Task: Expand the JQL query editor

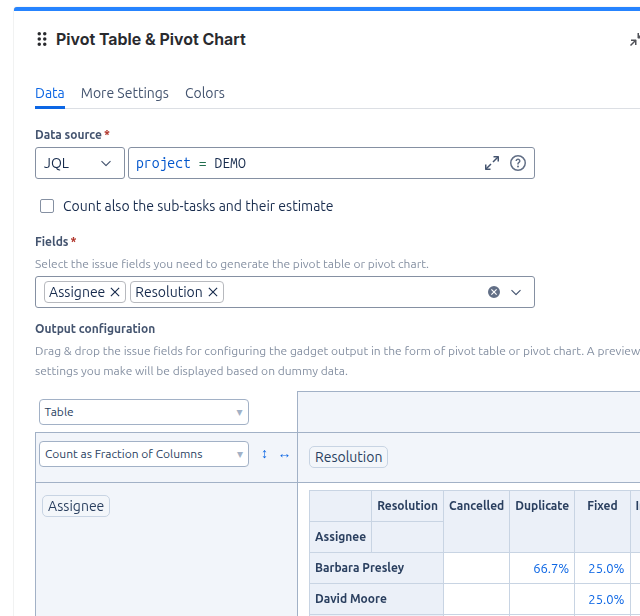Action: click(492, 163)
